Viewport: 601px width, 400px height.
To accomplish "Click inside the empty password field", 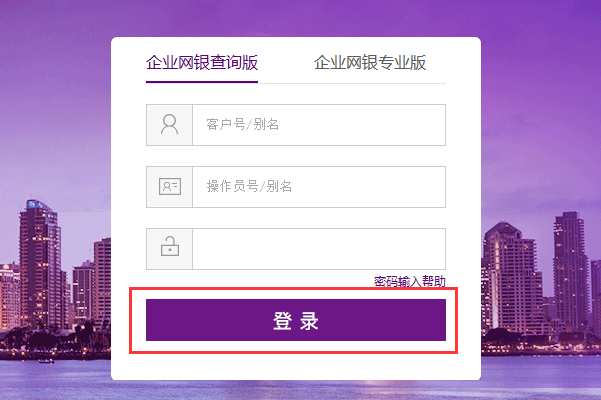I will (318, 249).
